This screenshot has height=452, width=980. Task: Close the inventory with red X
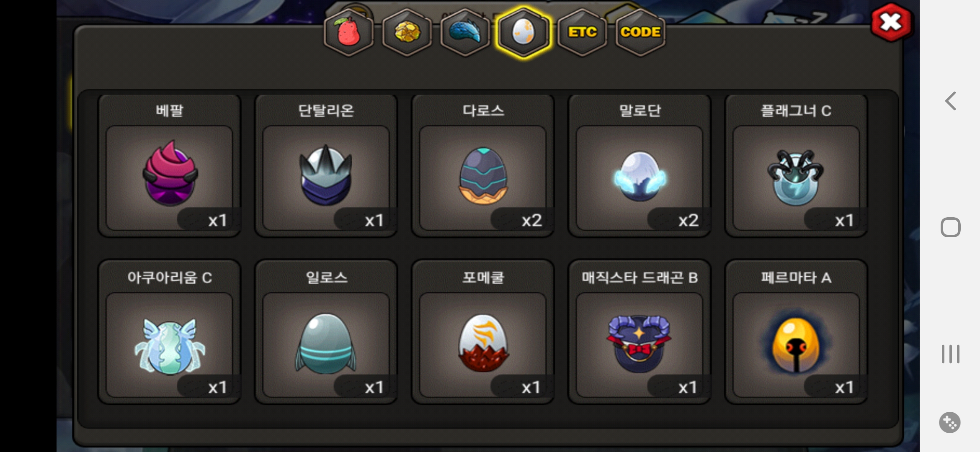point(891,22)
